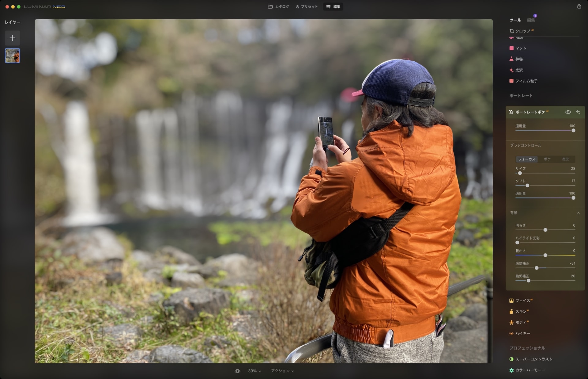Open the Skin (スキン) AI tool

[x=520, y=312]
